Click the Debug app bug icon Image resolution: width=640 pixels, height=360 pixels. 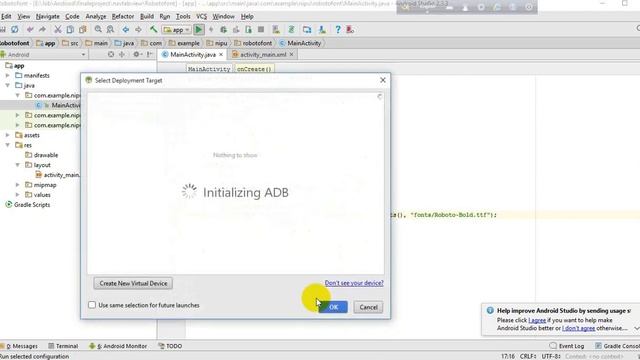pyautogui.click(x=223, y=29)
